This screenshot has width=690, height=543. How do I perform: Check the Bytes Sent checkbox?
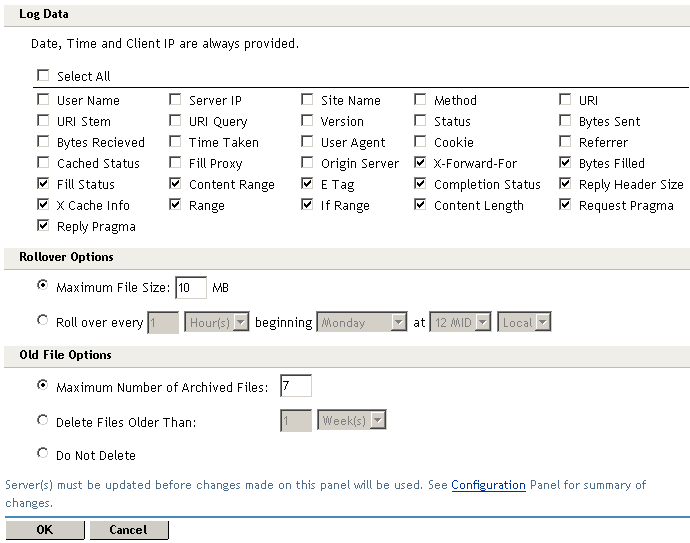tap(565, 120)
